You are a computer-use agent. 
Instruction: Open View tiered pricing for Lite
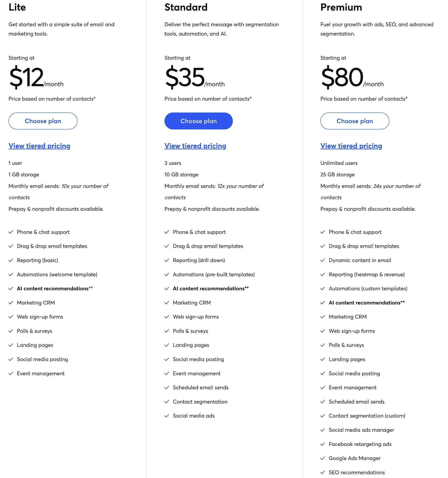click(x=39, y=146)
